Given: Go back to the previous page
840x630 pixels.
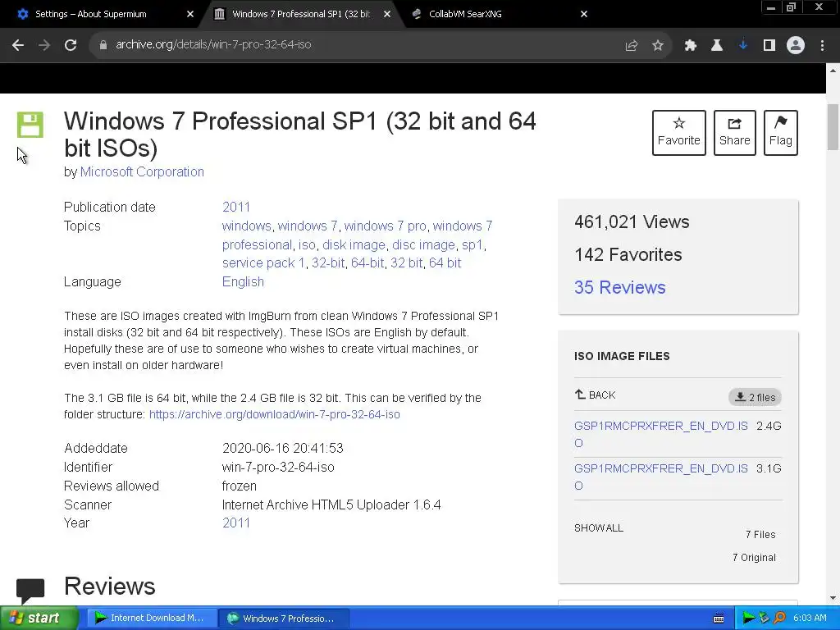Looking at the screenshot, I should (x=18, y=45).
